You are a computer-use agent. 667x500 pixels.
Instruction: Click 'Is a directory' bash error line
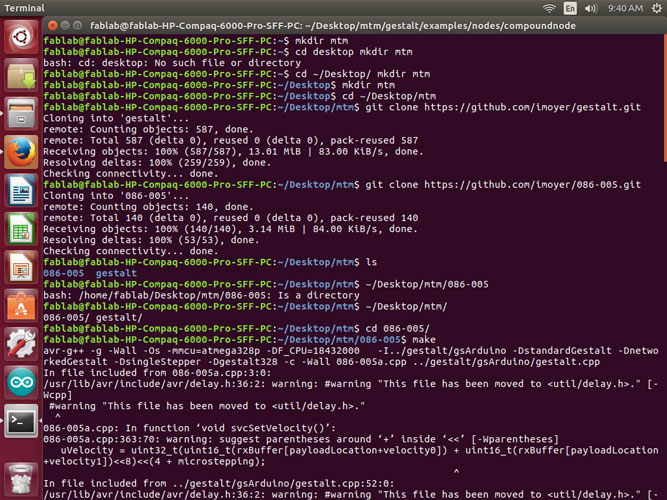pos(201,295)
